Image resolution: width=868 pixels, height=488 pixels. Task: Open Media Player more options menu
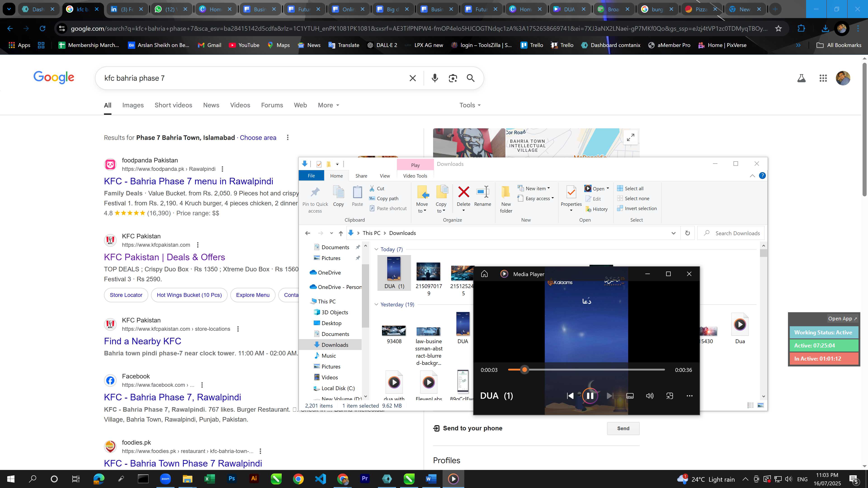689,396
